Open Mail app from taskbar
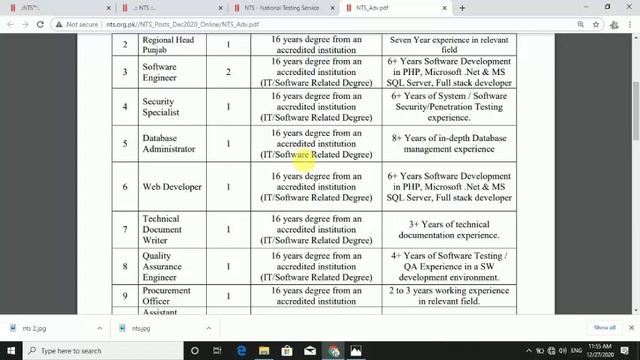 coord(310,351)
